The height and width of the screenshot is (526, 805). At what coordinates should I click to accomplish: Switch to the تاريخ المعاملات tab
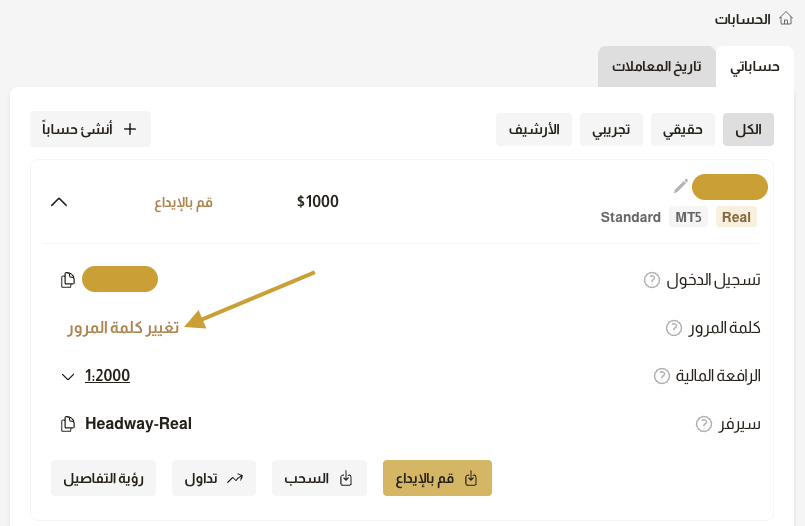657,67
